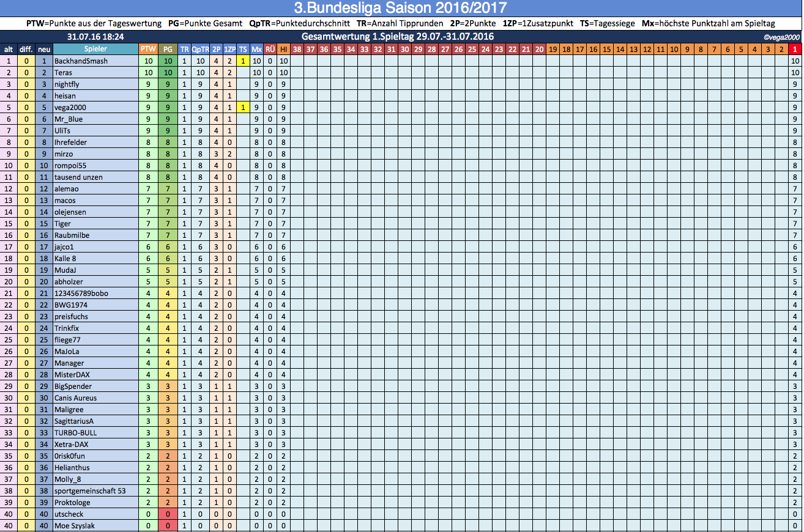Click player name 'BackhandSmash'
This screenshot has width=804, height=532.
click(81, 61)
